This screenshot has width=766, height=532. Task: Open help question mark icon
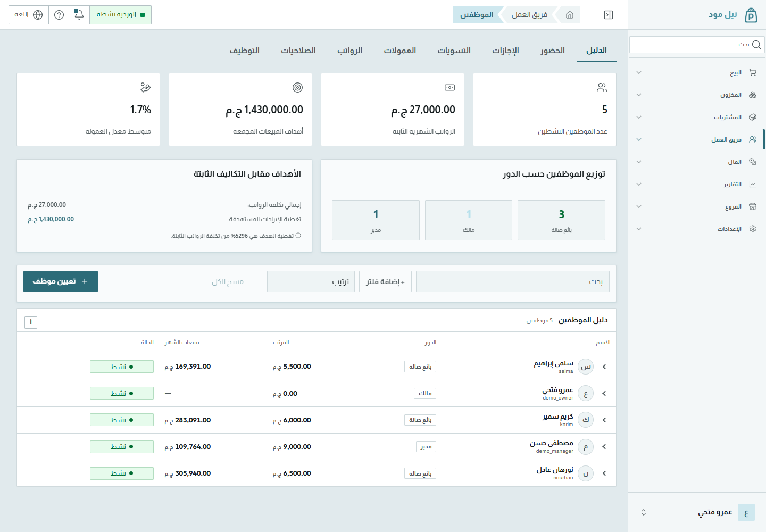point(59,15)
